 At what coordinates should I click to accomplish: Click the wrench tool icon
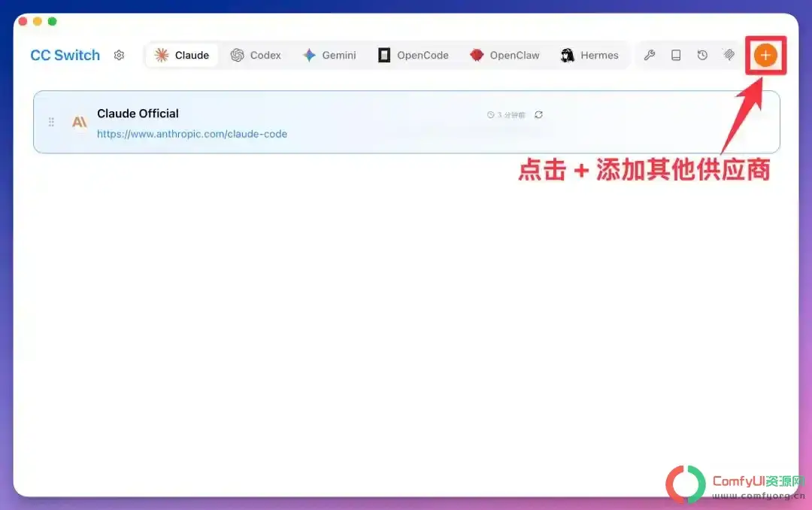click(650, 55)
